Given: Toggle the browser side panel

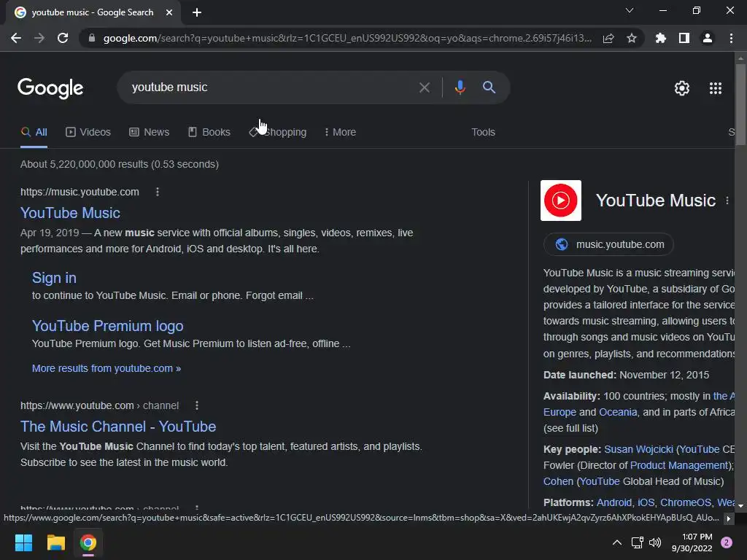Looking at the screenshot, I should pos(684,38).
